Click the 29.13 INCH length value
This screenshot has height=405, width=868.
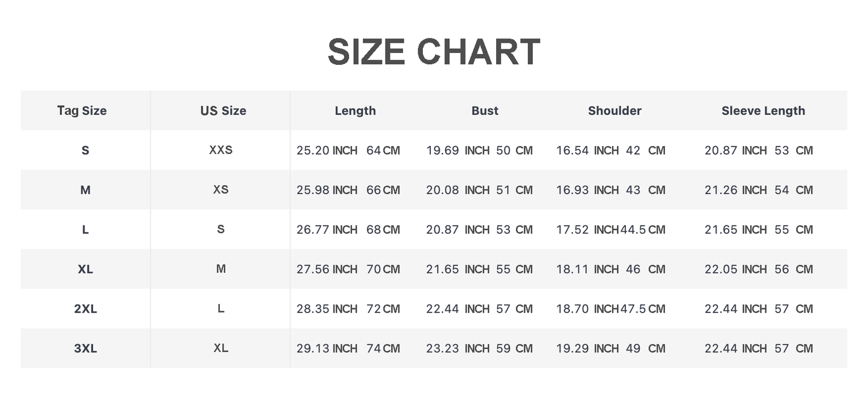tap(327, 349)
